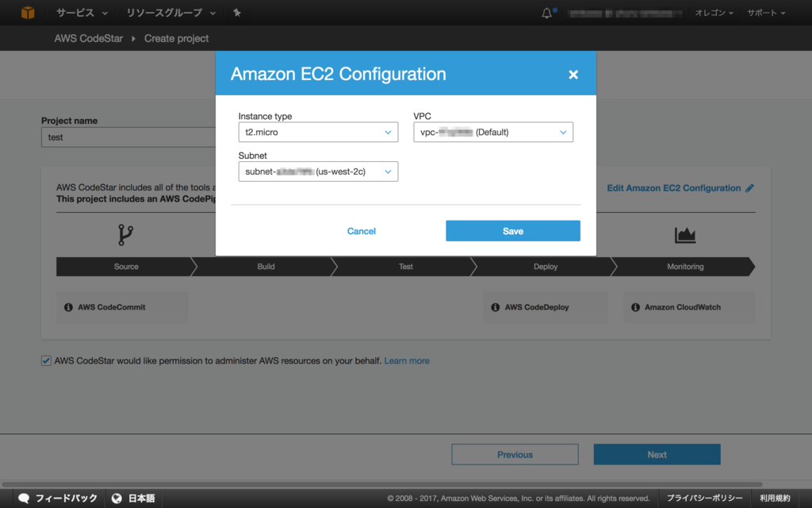Click the feedback speech bubble icon
Image resolution: width=812 pixels, height=508 pixels.
click(x=24, y=498)
